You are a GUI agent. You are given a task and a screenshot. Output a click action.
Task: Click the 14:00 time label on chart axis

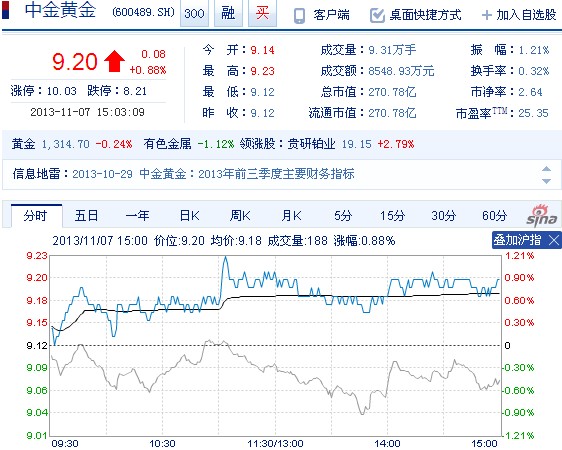tap(387, 444)
